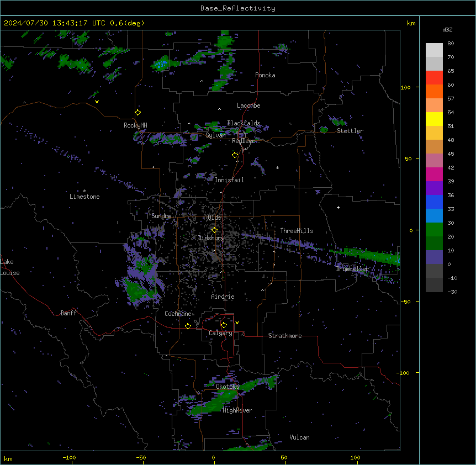Click the yellow V marker northwest of RockyMH

tap(97, 102)
